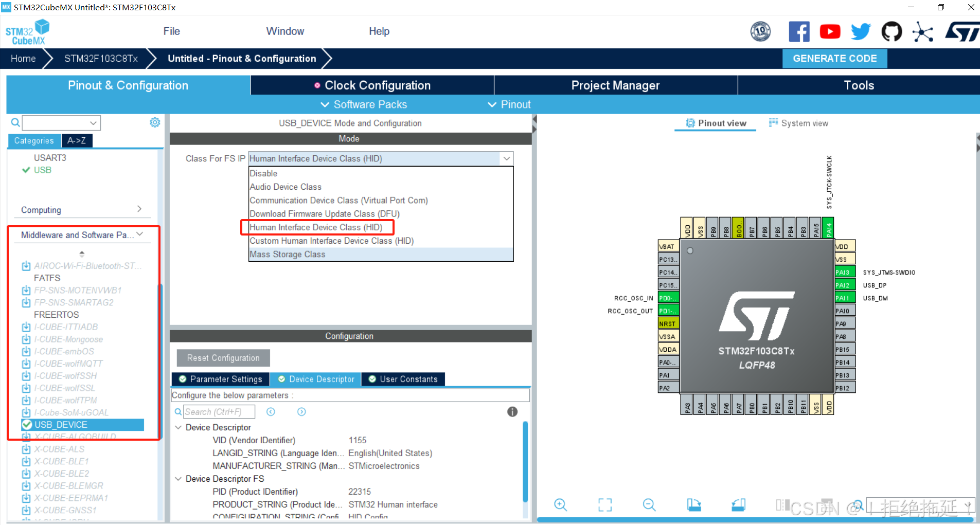Click download icon for FP-SNS-SMARTAG2

[x=26, y=302]
